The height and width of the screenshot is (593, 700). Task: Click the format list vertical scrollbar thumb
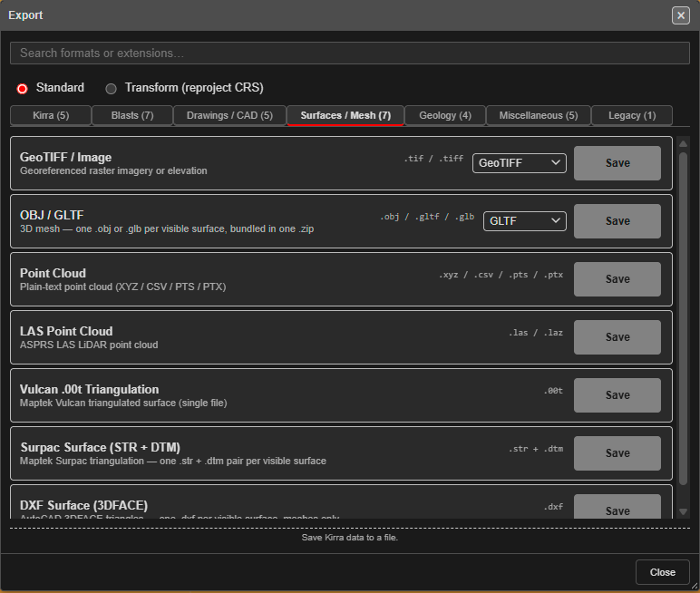[x=683, y=318]
